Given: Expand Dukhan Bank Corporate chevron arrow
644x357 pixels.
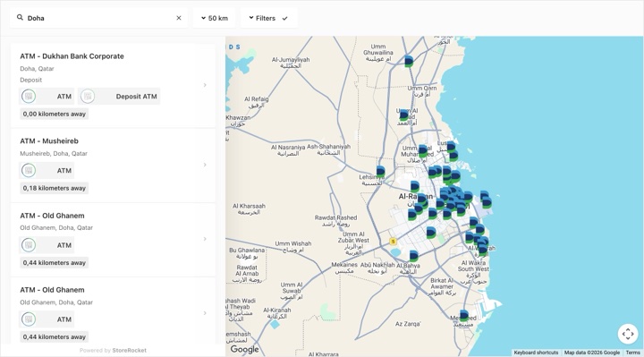Looking at the screenshot, I should pos(205,85).
